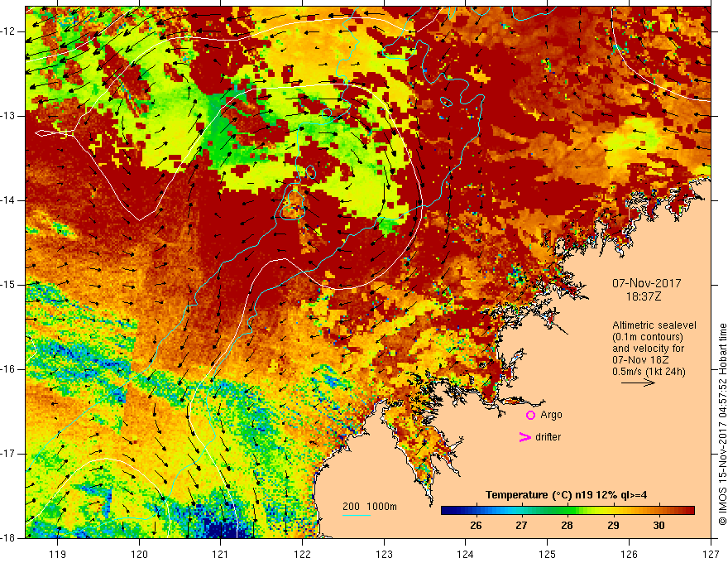Click the 'drifter' legend label
728x563 pixels.
(x=548, y=437)
